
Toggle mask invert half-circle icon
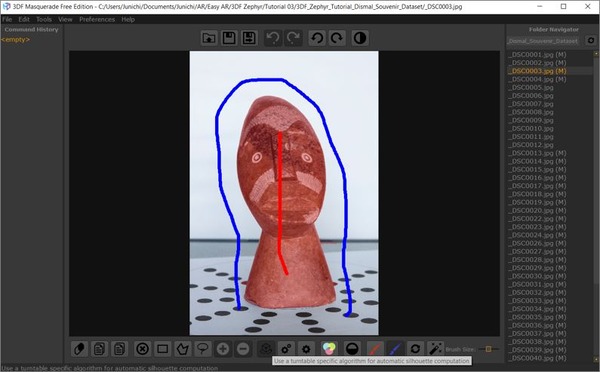[360, 38]
